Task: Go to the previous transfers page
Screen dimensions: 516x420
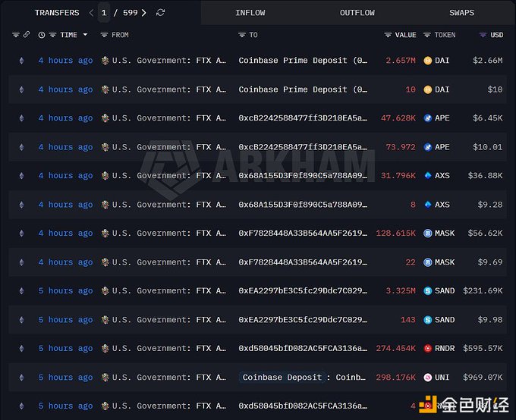Action: (x=91, y=13)
